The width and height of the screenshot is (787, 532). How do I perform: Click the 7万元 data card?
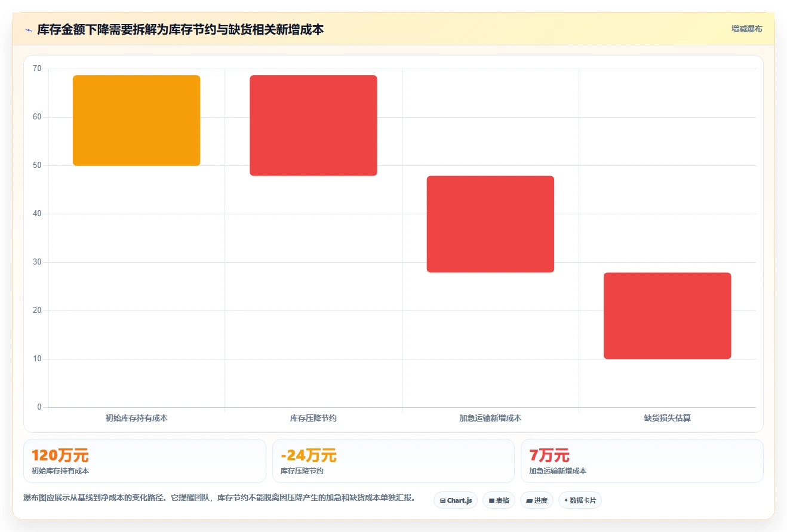coord(642,461)
